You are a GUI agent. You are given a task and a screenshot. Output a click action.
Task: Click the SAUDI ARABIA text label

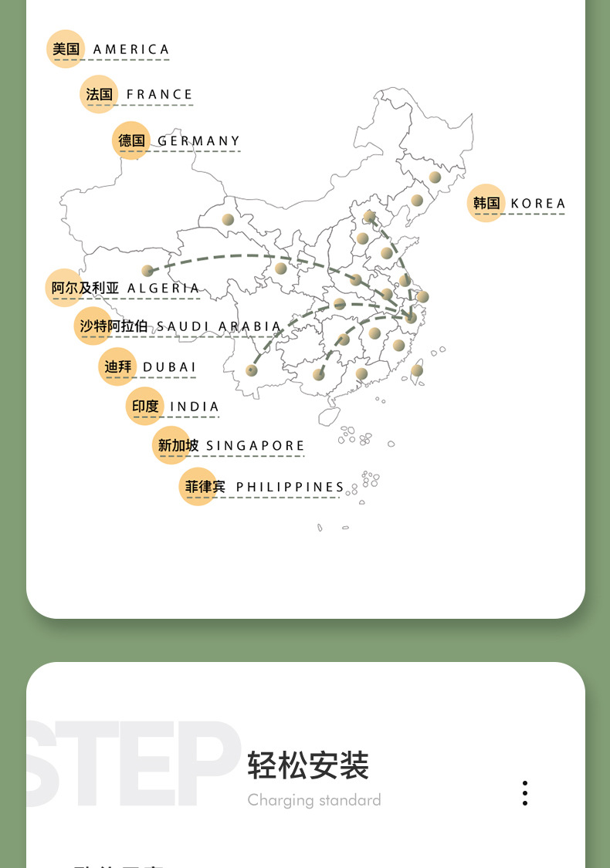coord(219,326)
